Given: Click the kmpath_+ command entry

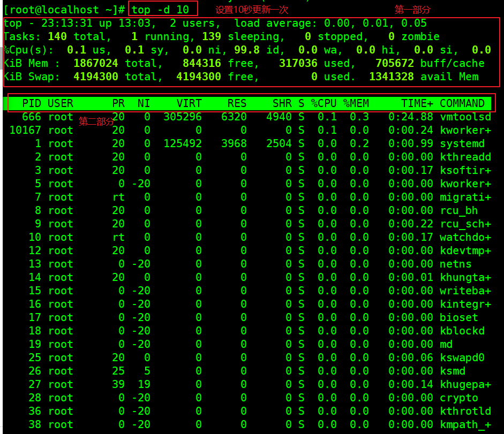Looking at the screenshot, I should (465, 425).
